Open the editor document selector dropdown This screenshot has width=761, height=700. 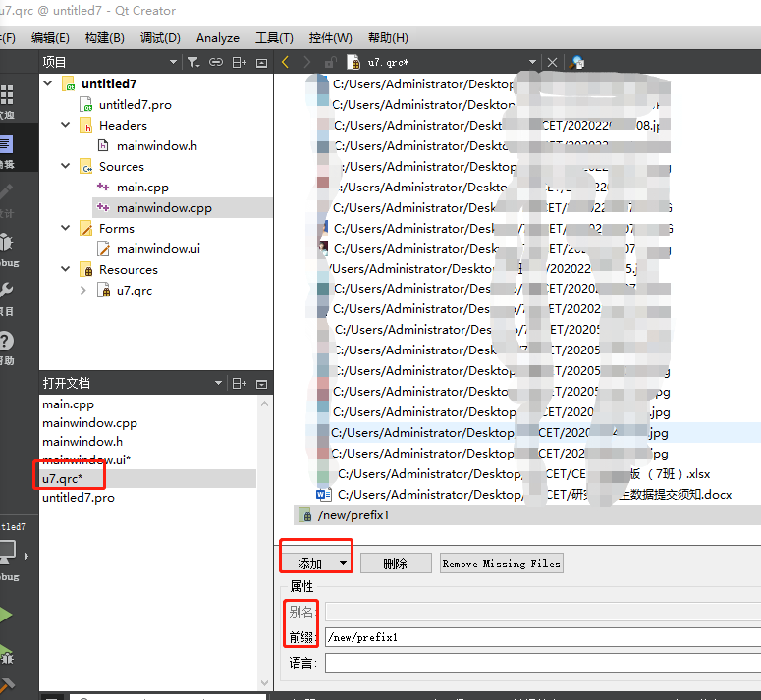tap(532, 62)
